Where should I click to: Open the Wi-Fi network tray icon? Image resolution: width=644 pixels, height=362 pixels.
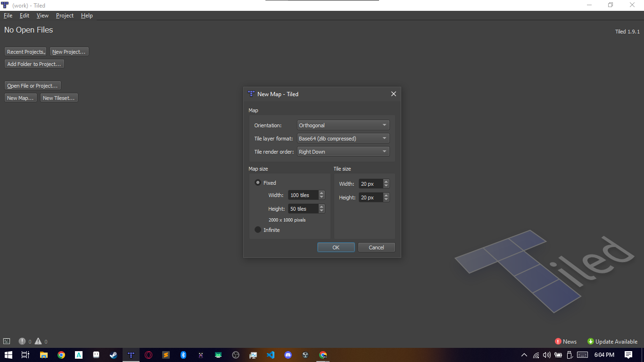[x=536, y=355]
